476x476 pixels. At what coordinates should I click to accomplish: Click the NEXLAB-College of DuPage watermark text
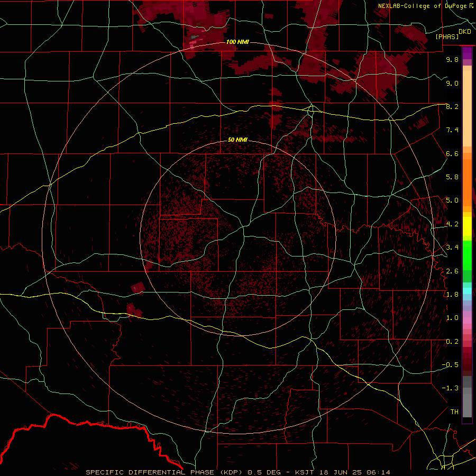423,6
